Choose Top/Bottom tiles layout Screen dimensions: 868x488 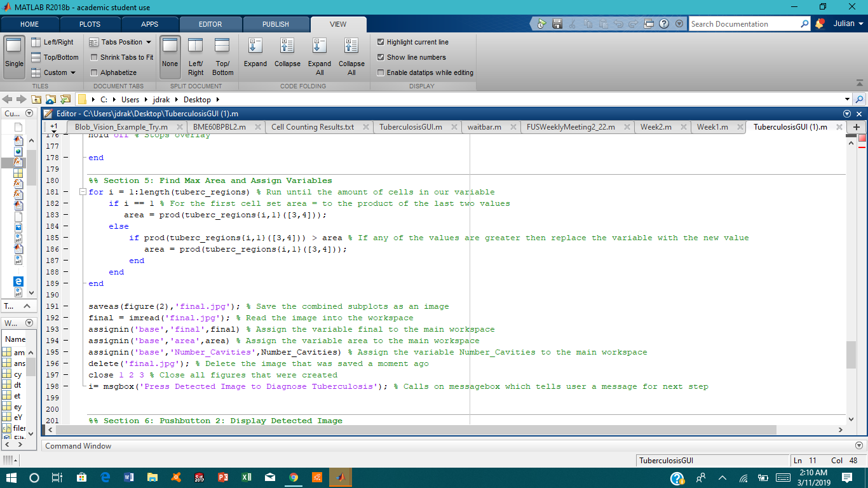[x=55, y=57]
